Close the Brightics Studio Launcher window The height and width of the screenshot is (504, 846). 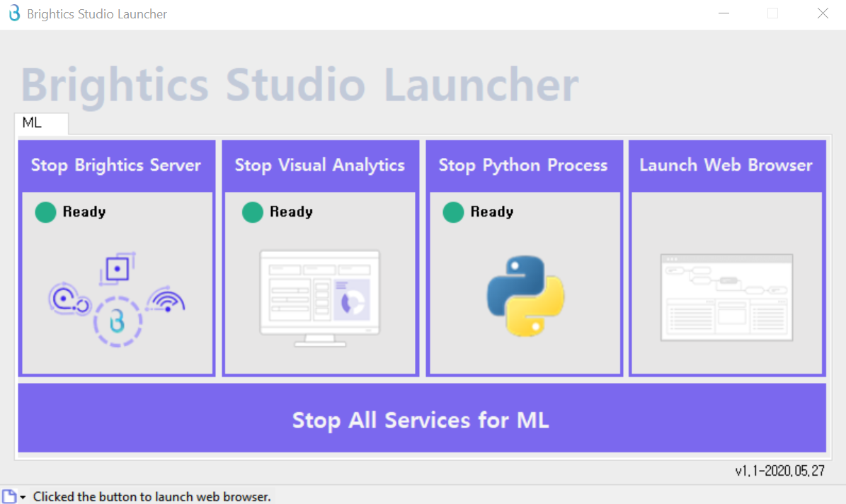823,13
